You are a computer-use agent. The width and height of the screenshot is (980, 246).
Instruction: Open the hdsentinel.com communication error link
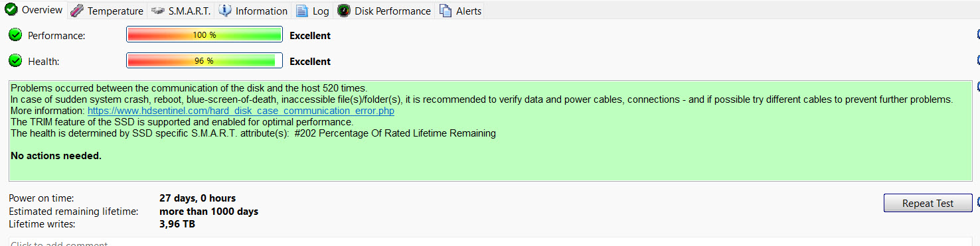click(x=241, y=111)
